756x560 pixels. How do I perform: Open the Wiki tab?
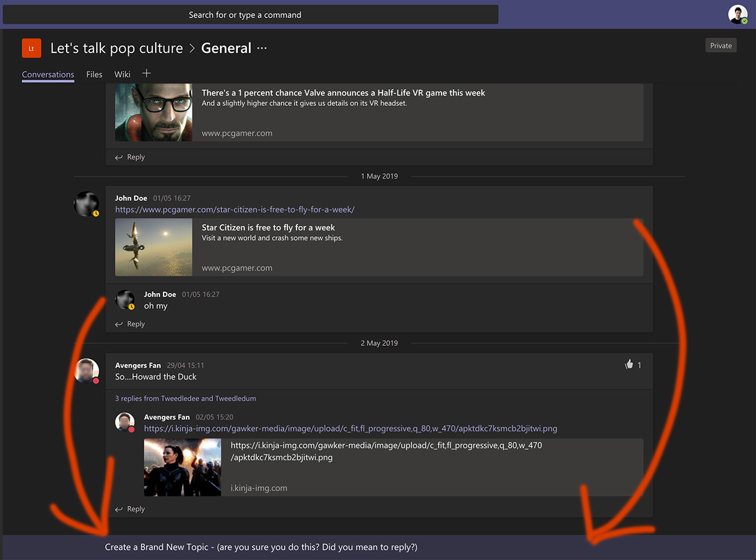click(122, 74)
